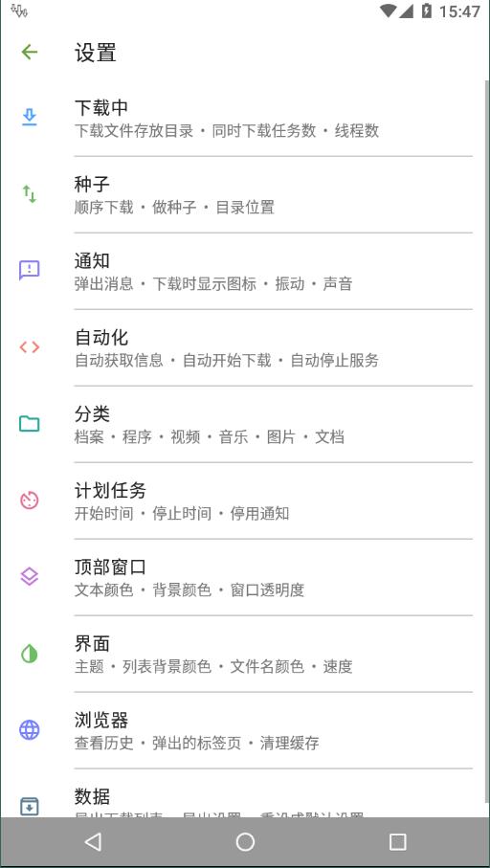Tap the purple notification bubble icon
The height and width of the screenshot is (868, 490).
(30, 270)
